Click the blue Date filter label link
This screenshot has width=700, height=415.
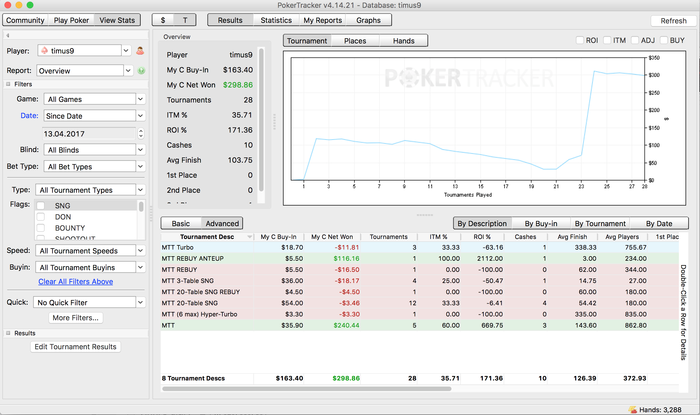tap(29, 116)
